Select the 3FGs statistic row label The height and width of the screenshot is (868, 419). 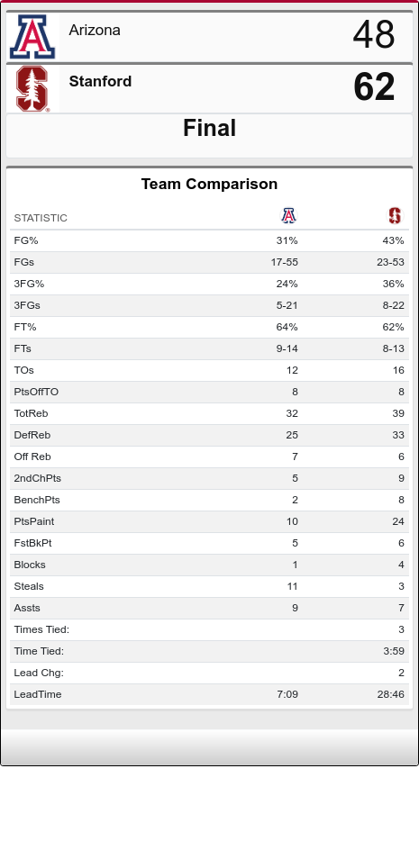pos(27,305)
